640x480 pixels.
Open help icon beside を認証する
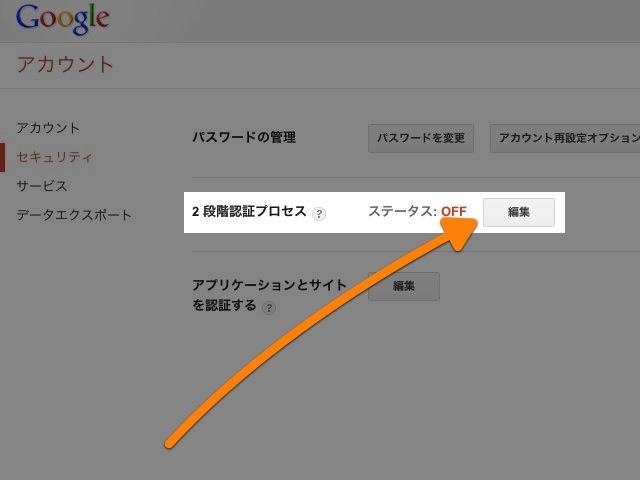click(269, 308)
